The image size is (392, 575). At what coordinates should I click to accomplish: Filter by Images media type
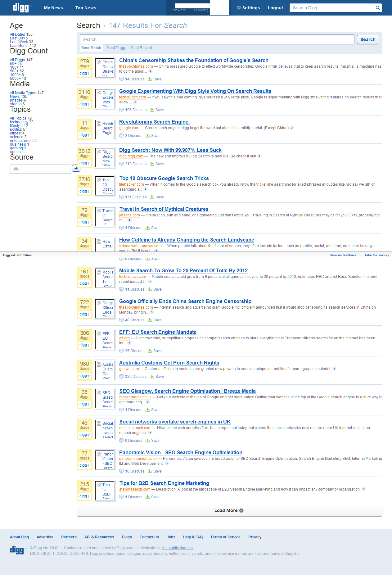pos(16,100)
